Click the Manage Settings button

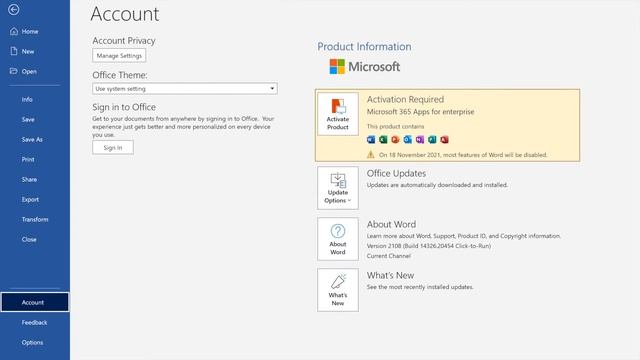tap(119, 56)
